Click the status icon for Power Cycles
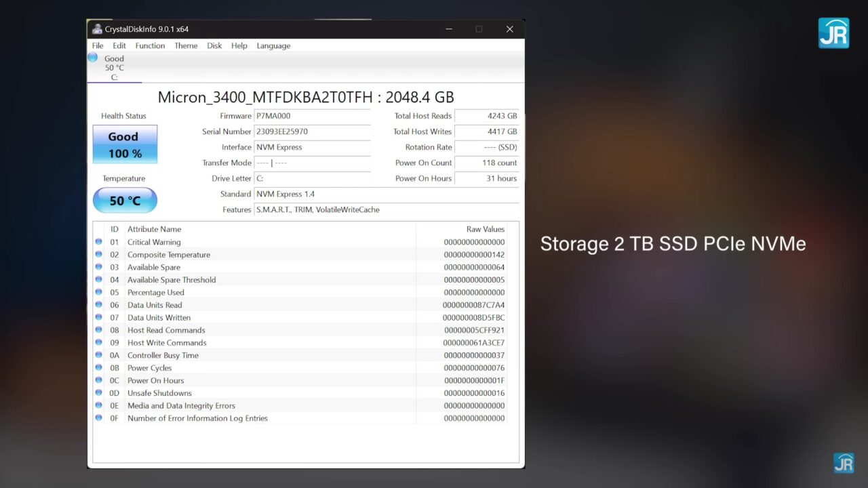 [98, 368]
